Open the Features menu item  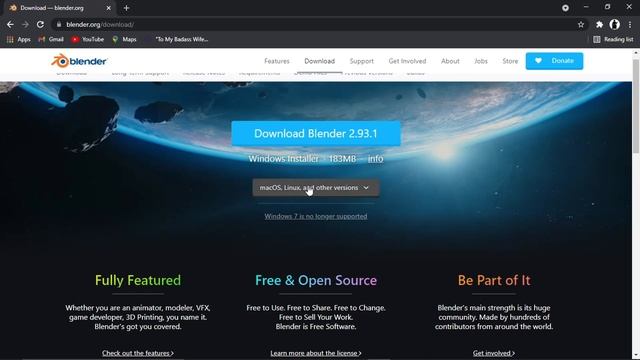(x=277, y=61)
